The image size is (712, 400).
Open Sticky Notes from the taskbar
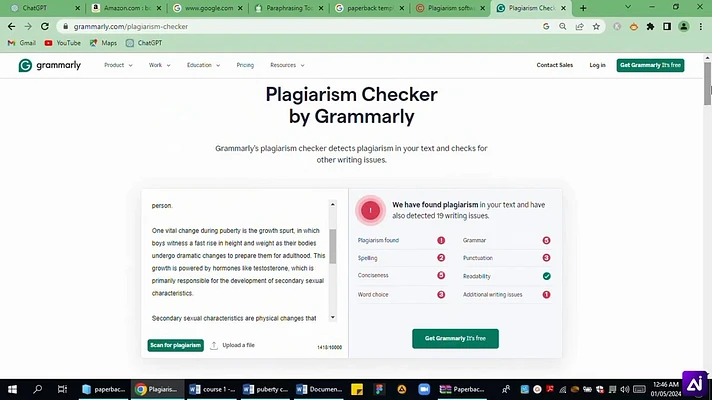coord(357,389)
